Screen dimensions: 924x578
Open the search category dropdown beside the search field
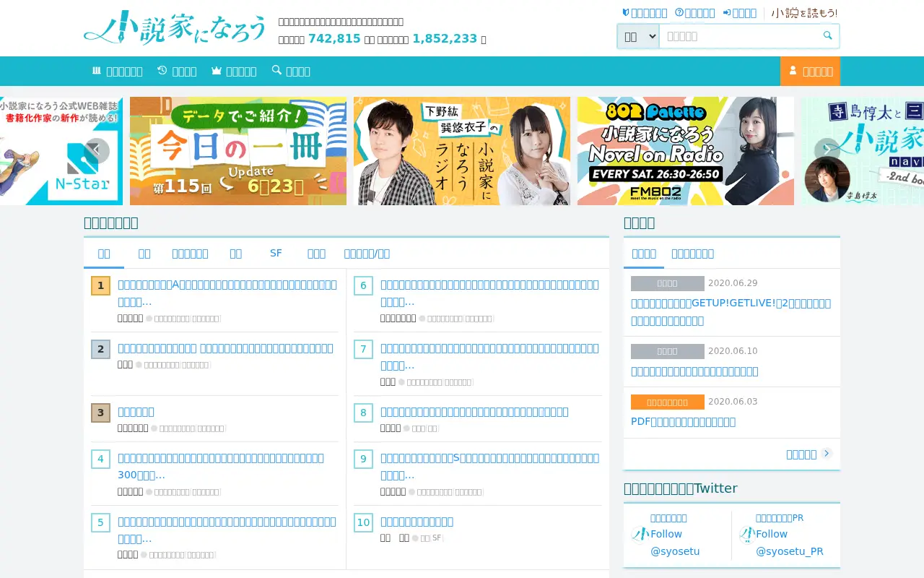coord(638,36)
